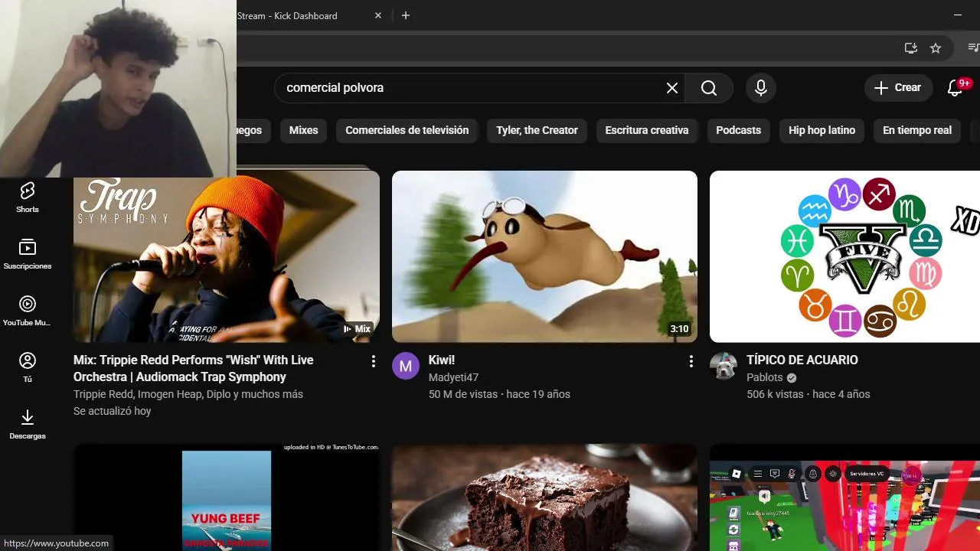The width and height of the screenshot is (980, 551).
Task: Select En tiempo real chip
Action: [x=917, y=130]
